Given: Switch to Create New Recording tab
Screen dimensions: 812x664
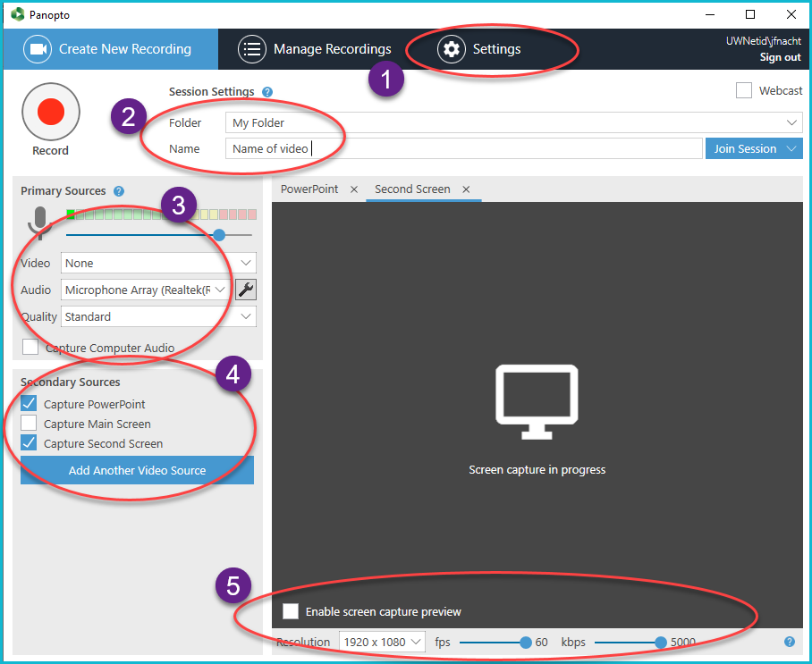Looking at the screenshot, I should pos(110,49).
